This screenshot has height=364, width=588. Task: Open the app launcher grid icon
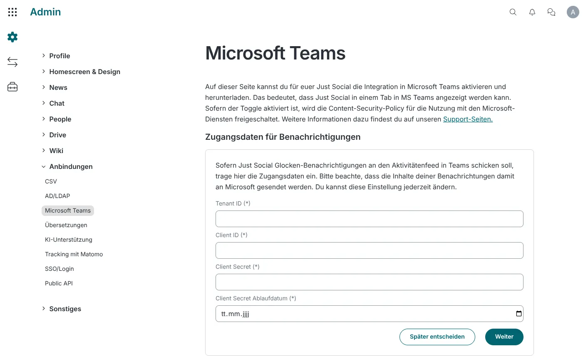[x=12, y=12]
